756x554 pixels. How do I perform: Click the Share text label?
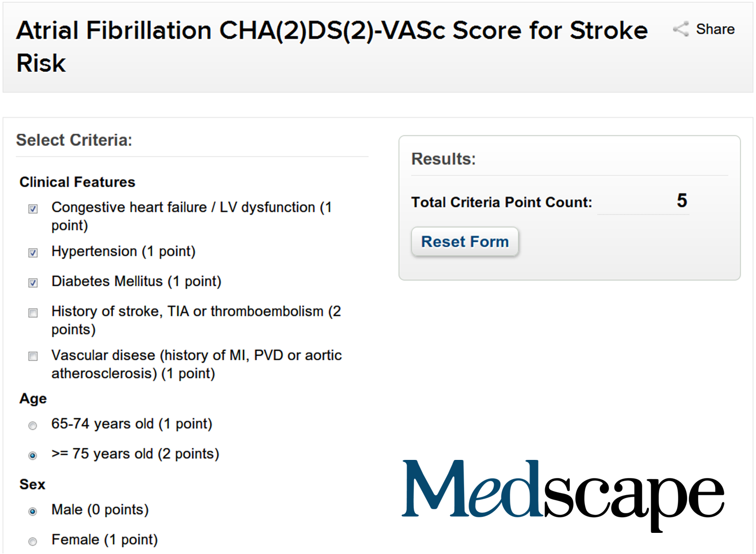(715, 29)
